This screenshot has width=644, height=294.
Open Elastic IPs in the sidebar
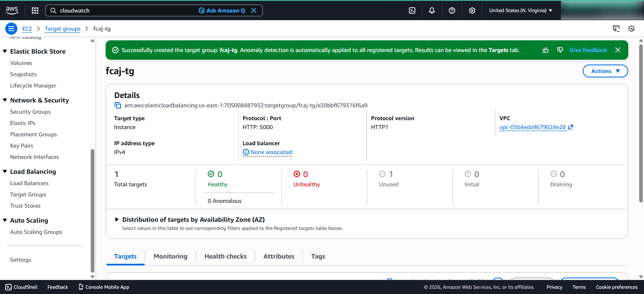click(x=23, y=123)
